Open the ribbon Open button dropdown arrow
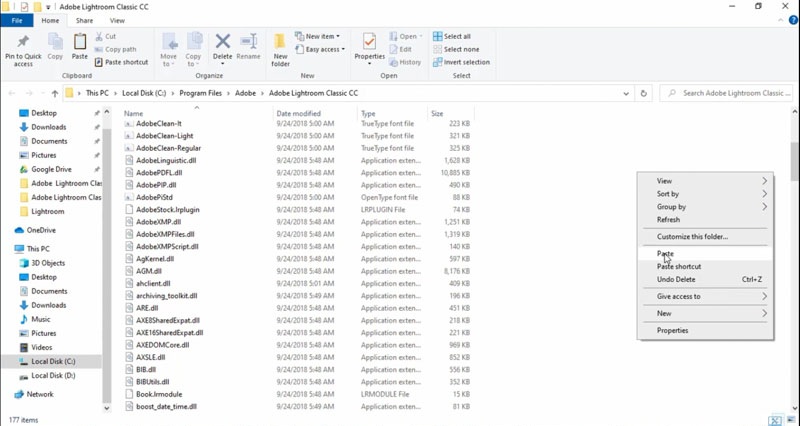Viewport: 800px width, 426px height. point(421,36)
